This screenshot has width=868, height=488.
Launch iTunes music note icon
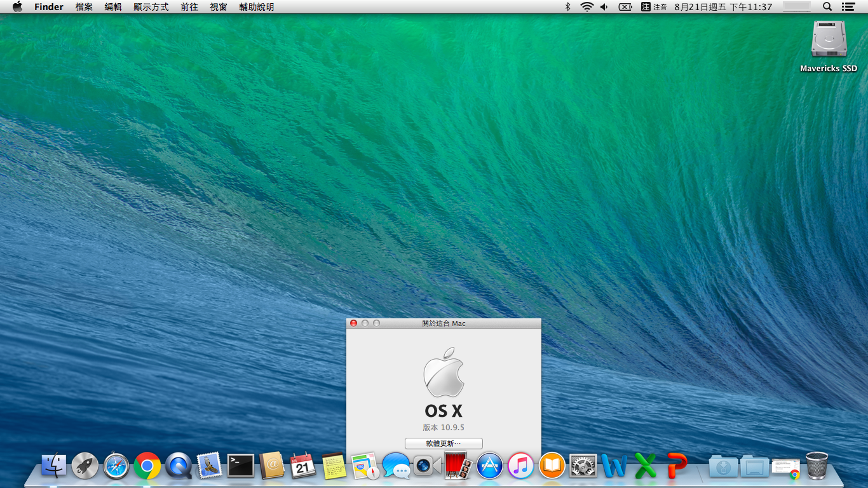click(521, 466)
